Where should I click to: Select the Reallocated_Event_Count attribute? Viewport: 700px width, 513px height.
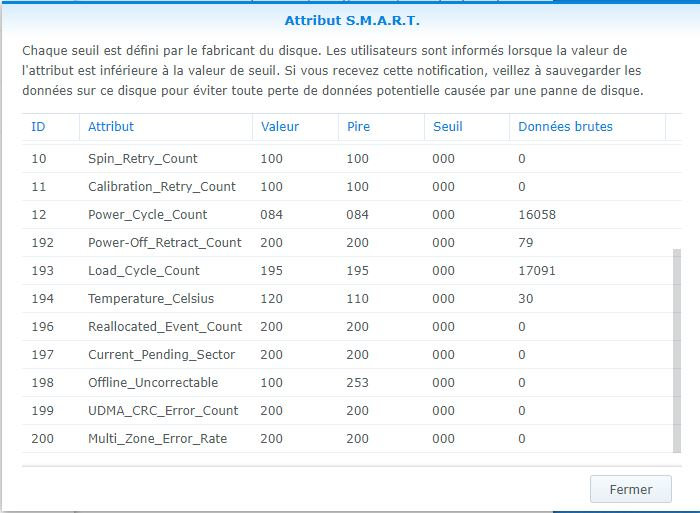click(165, 327)
